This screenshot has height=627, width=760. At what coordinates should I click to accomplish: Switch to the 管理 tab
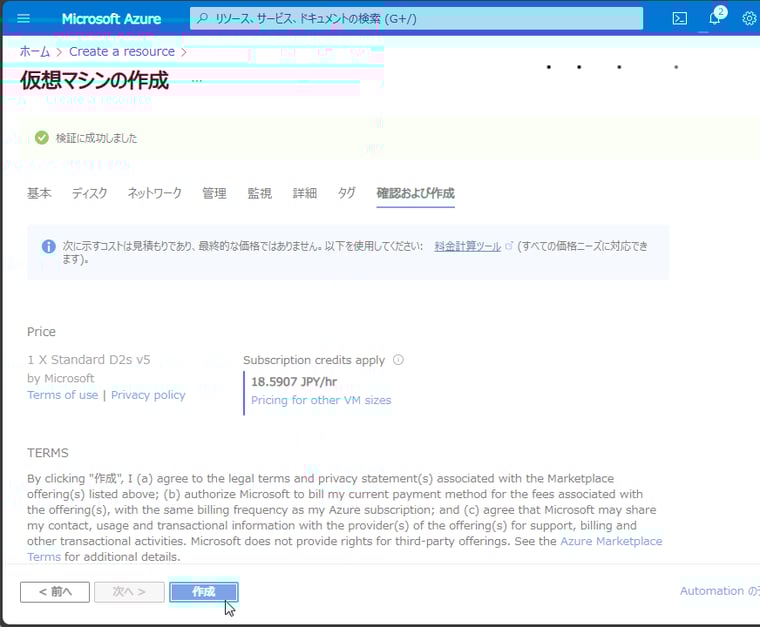[214, 193]
